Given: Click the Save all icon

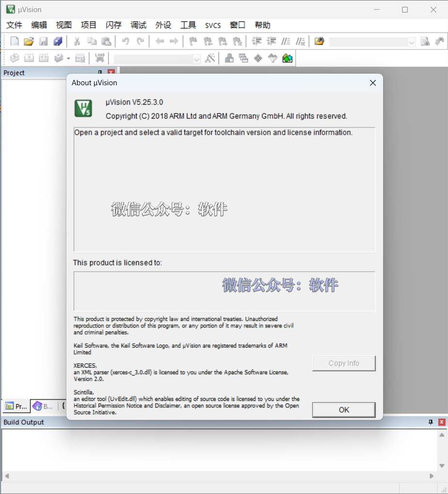Looking at the screenshot, I should 58,41.
